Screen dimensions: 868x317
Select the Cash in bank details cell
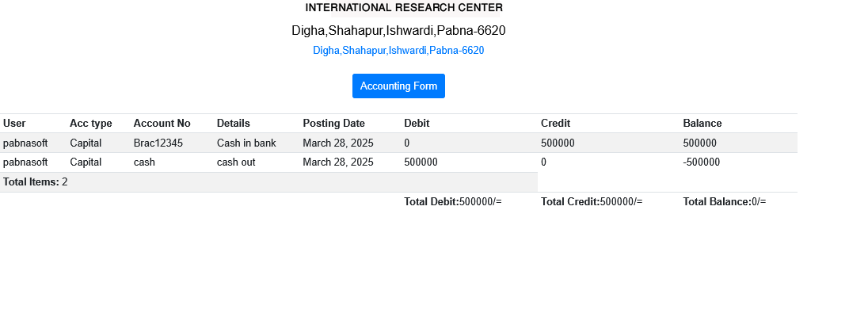(x=246, y=143)
